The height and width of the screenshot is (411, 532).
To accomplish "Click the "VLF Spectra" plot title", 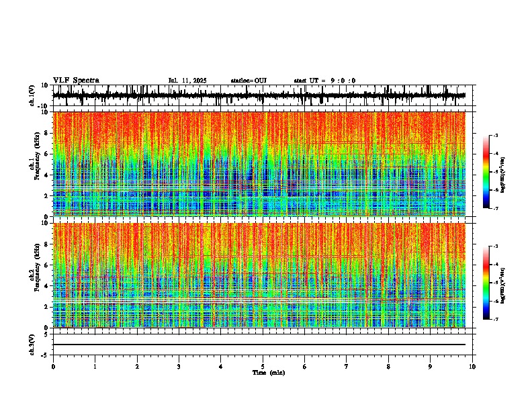I will (76, 81).
